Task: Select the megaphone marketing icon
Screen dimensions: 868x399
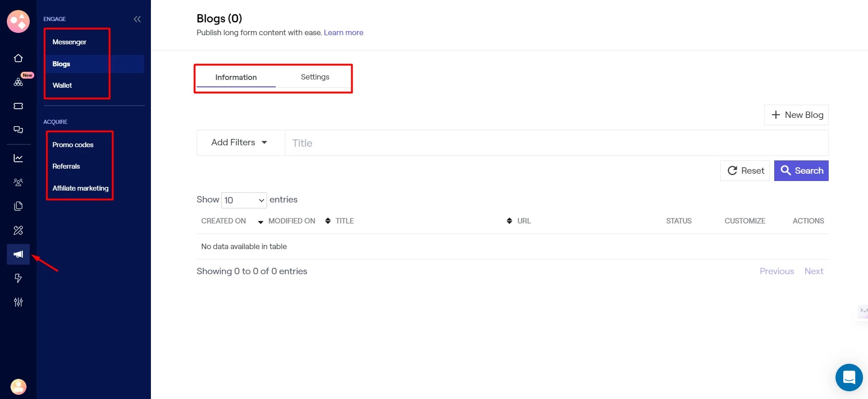Action: coord(18,254)
